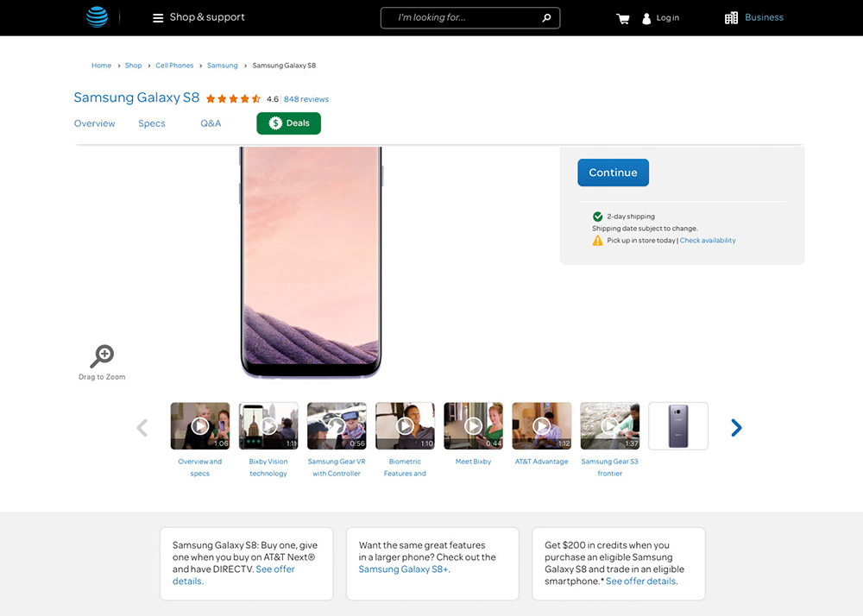Go to Samsung breadcrumb
The width and height of the screenshot is (863, 616).
point(223,66)
